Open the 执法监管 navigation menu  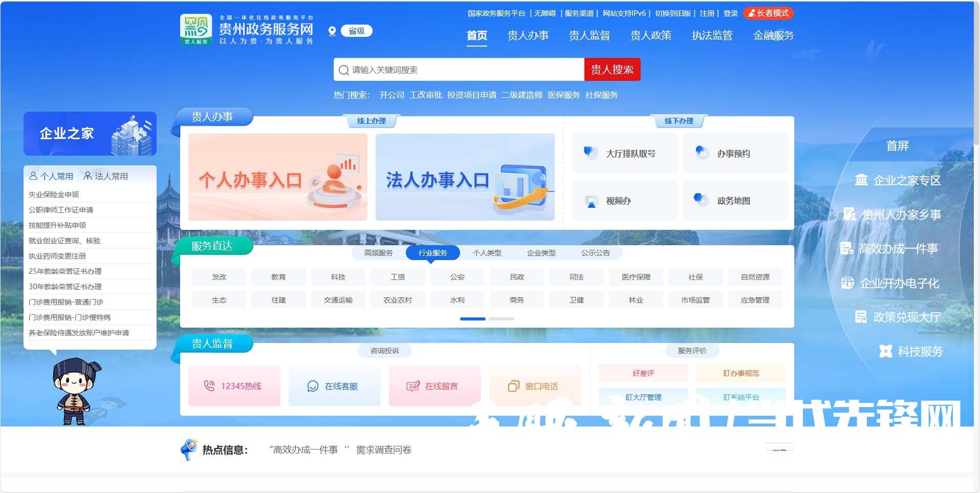tap(712, 35)
